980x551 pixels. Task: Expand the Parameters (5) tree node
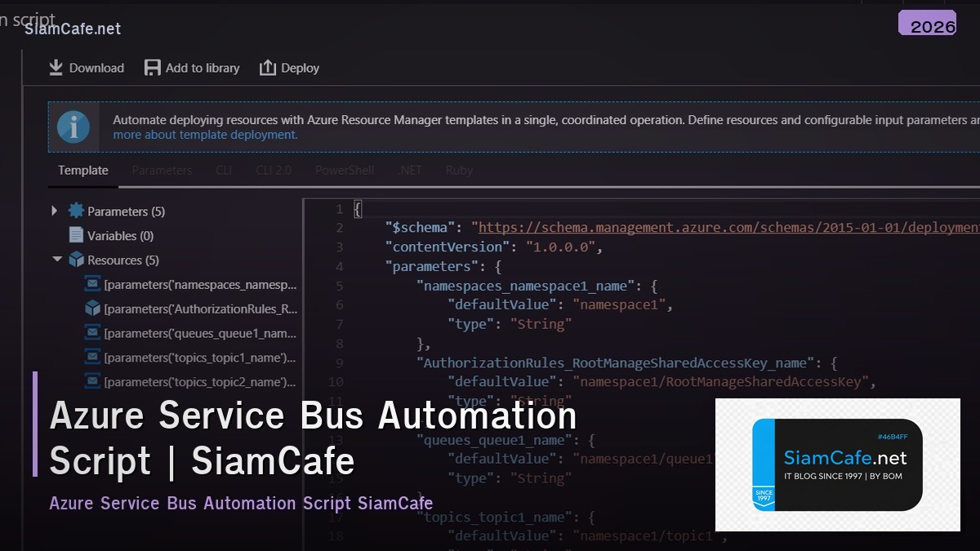[x=54, y=211]
